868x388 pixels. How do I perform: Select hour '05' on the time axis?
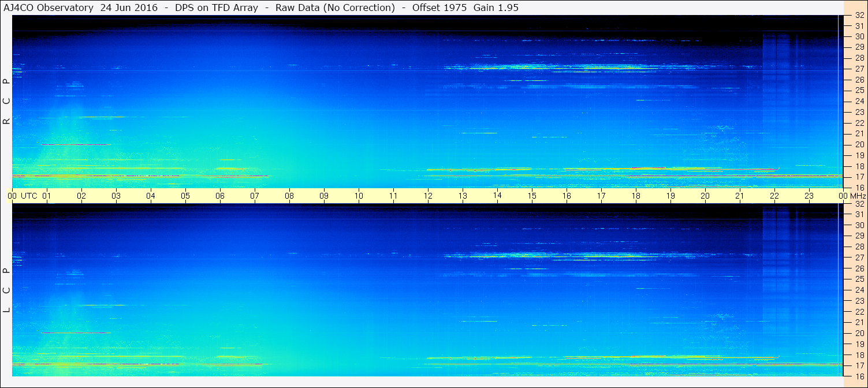[185, 196]
